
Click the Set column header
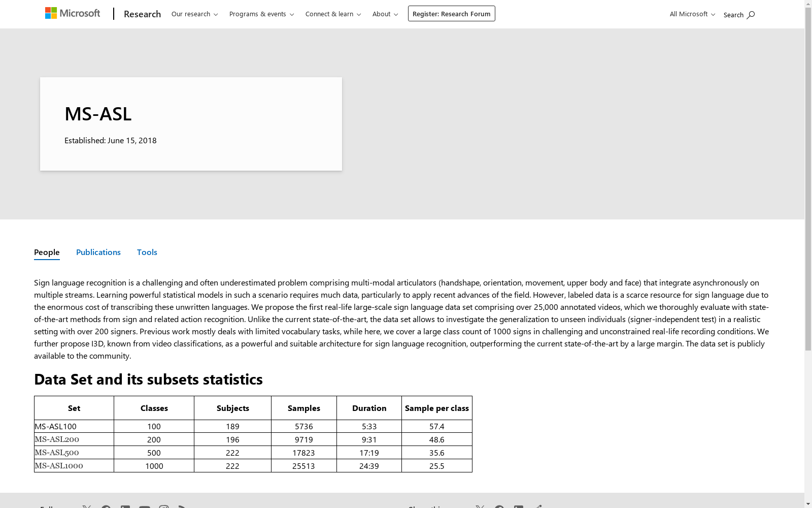pos(74,408)
